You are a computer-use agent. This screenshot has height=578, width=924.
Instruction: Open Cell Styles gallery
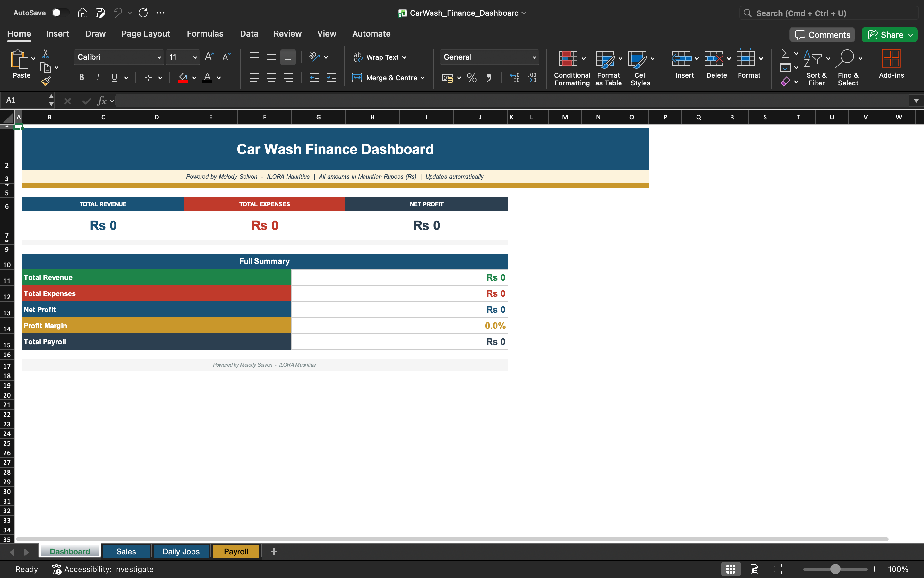pyautogui.click(x=640, y=68)
